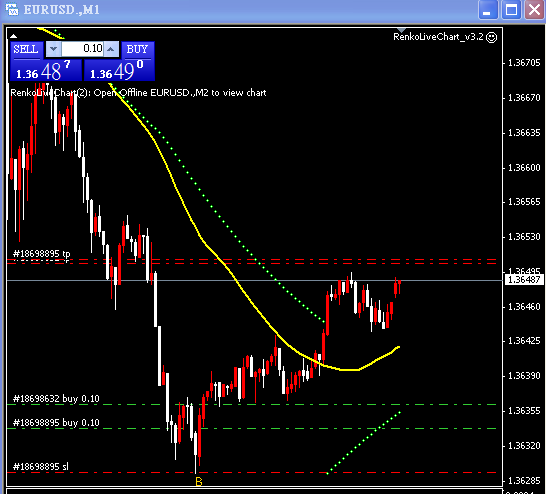Viewport: 546px width, 494px height.
Task: Click the buy price 1.36490 tile
Action: (x=119, y=70)
